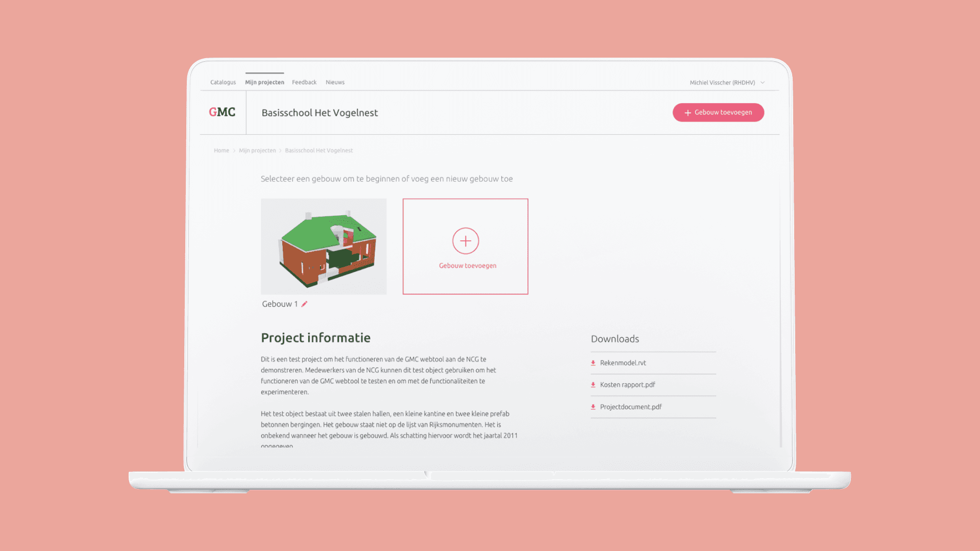Click the pencil icon next to Gebouw 1
The image size is (980, 551).
(x=304, y=304)
